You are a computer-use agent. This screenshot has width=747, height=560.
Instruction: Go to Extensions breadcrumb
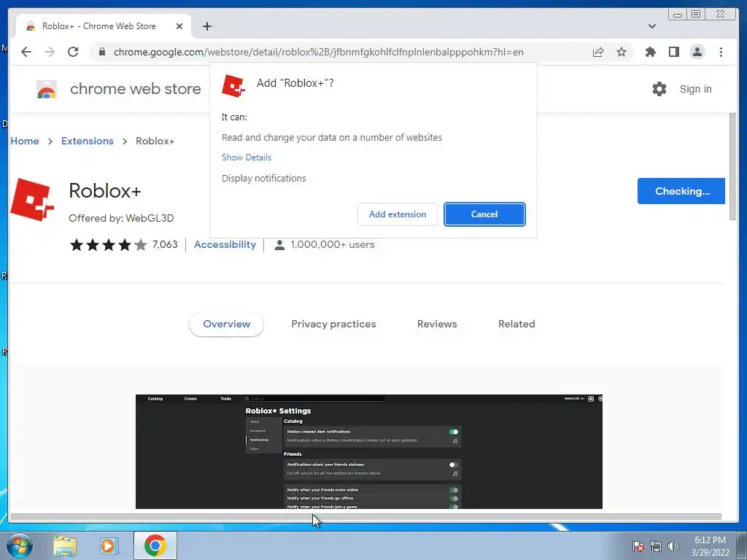tap(88, 141)
